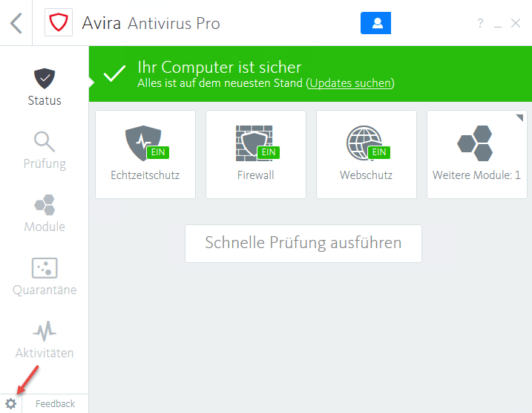Click Schnelle Prüfung ausführen button
Viewport: 532px width, 413px height.
(x=303, y=243)
